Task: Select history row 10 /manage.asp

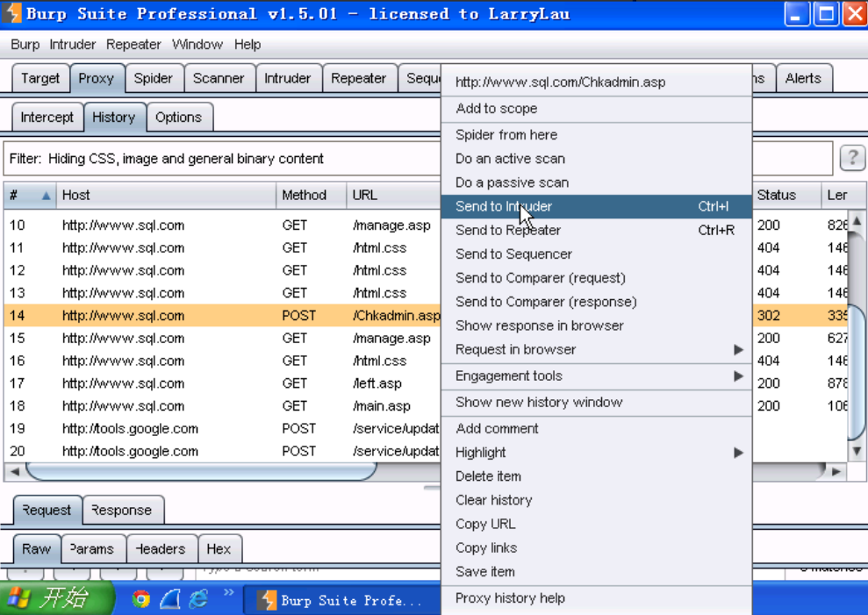Action: pos(223,225)
